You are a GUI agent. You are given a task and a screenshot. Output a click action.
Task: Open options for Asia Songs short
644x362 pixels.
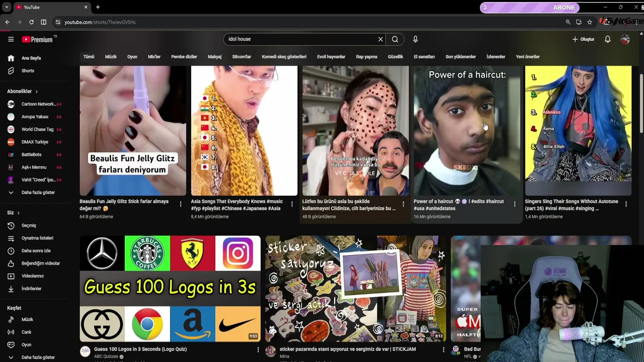[292, 204]
